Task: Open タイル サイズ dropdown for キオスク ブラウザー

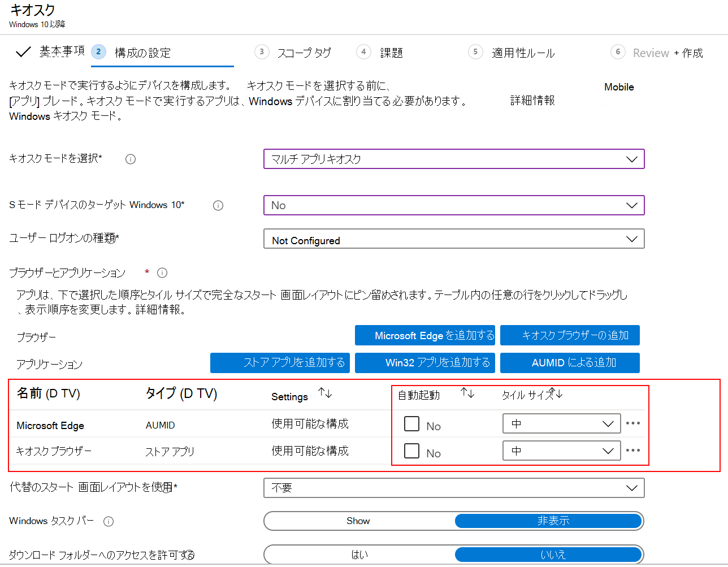Action: (x=562, y=451)
